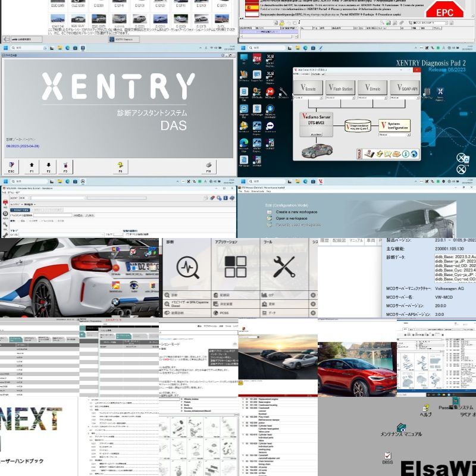Open the WDB vehicle prefix dropdown in WIS

(24, 198)
